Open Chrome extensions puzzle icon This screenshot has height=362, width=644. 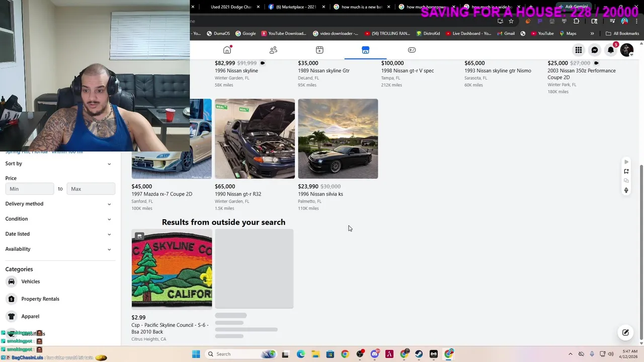[576, 21]
